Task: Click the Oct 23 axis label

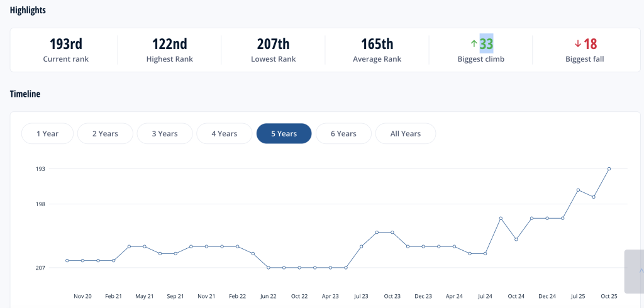Action: 392,296
